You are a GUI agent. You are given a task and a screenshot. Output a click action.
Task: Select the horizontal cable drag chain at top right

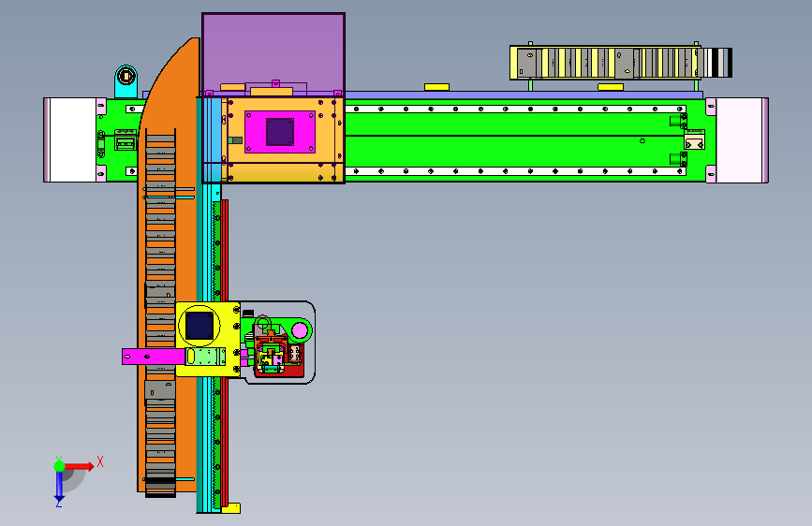point(620,63)
